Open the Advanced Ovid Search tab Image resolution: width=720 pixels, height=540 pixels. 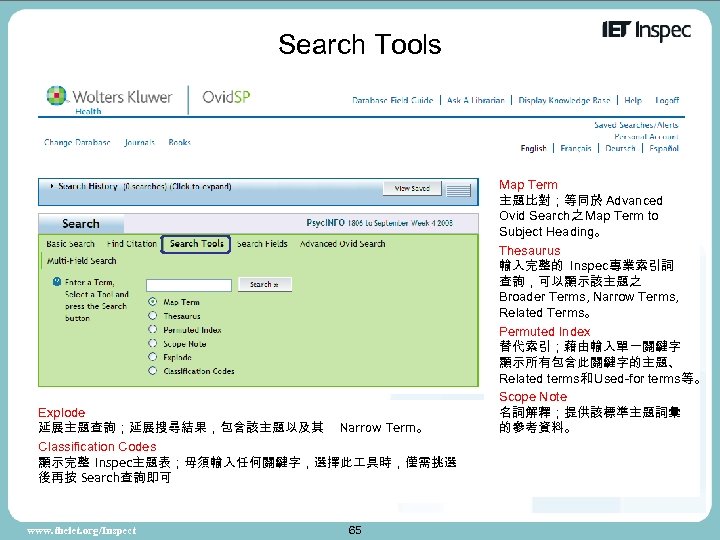tap(343, 244)
